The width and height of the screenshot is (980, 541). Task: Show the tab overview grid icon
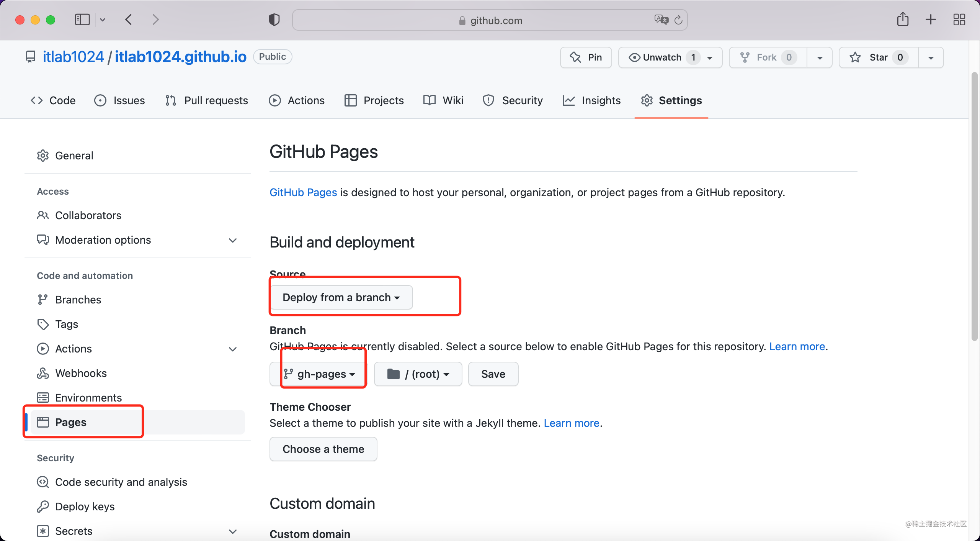pyautogui.click(x=959, y=20)
